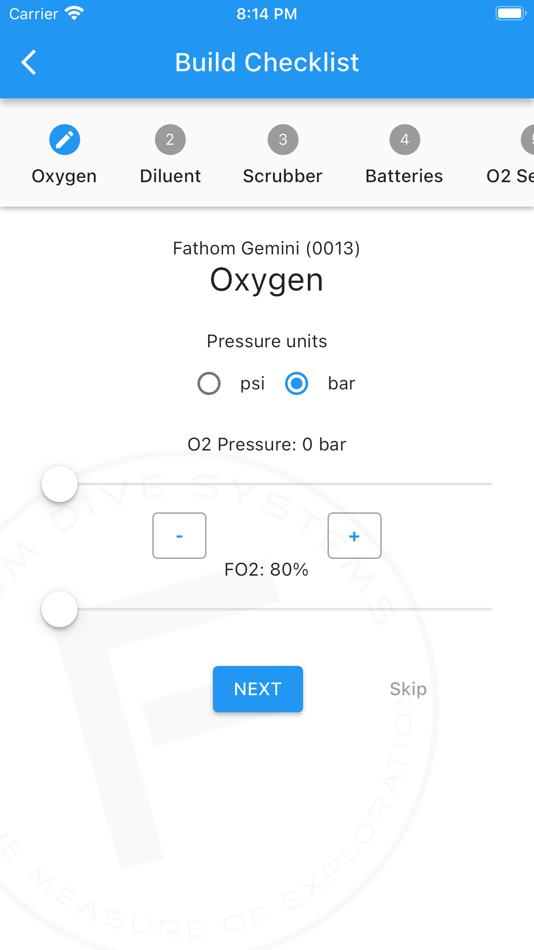Viewport: 534px width, 950px height.
Task: Tap the O2 Pressure: 0 bar readout
Action: [267, 445]
